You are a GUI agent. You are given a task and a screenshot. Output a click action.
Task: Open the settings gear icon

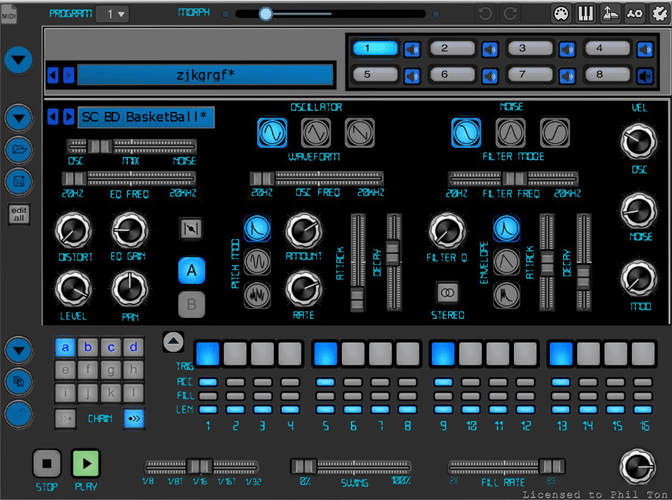[659, 14]
